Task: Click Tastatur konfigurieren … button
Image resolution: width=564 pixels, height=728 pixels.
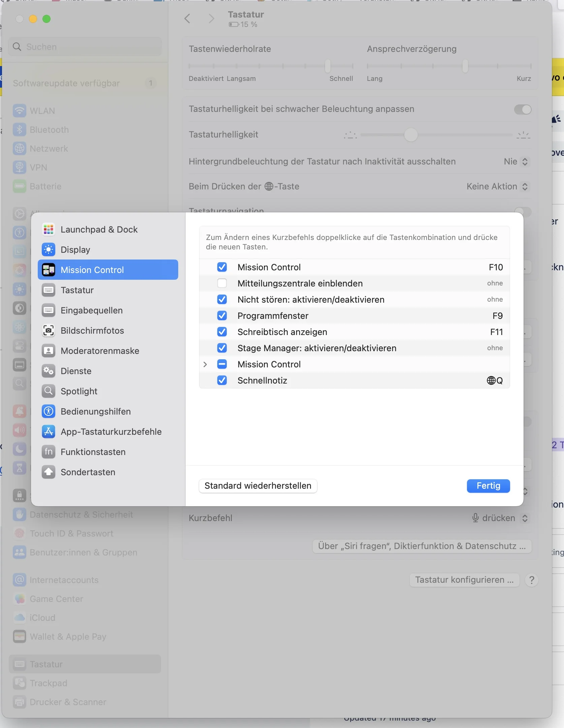Action: (464, 580)
